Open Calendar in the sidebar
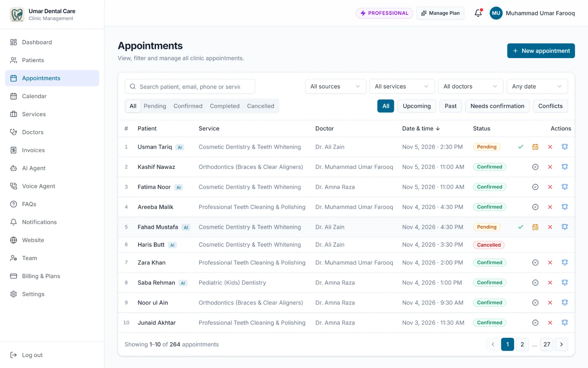588x368 pixels. coord(52,96)
